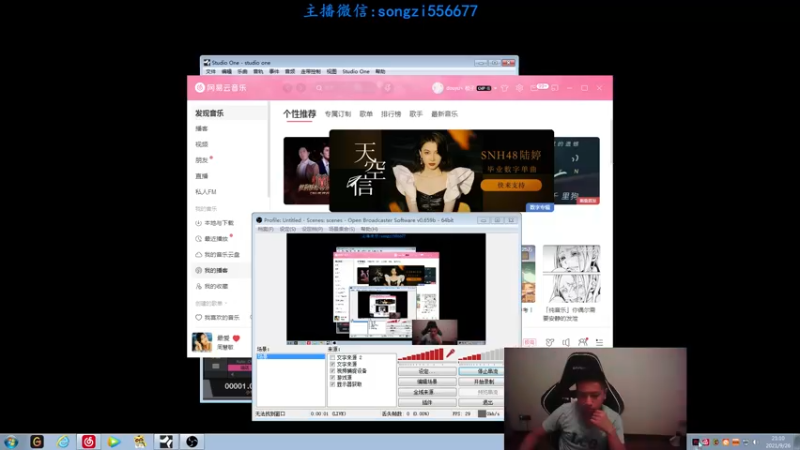Open the skin T-shirt icon in NetEase header
This screenshot has height=450, width=800.
pyautogui.click(x=505, y=88)
